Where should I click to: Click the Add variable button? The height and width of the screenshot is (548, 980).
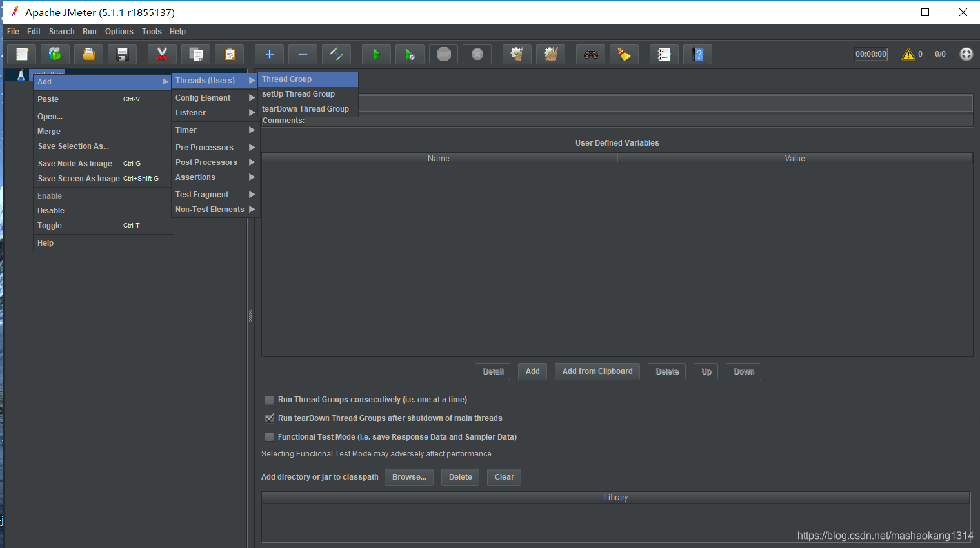pos(532,372)
